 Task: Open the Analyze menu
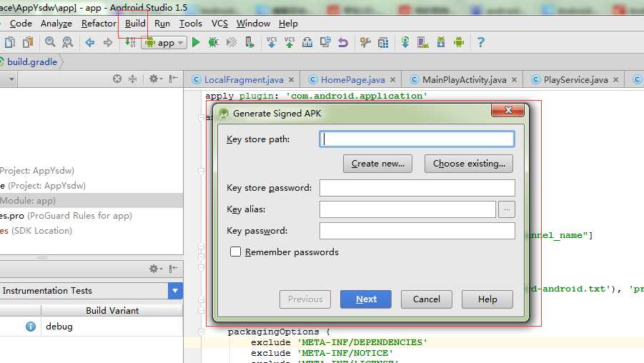tap(56, 24)
